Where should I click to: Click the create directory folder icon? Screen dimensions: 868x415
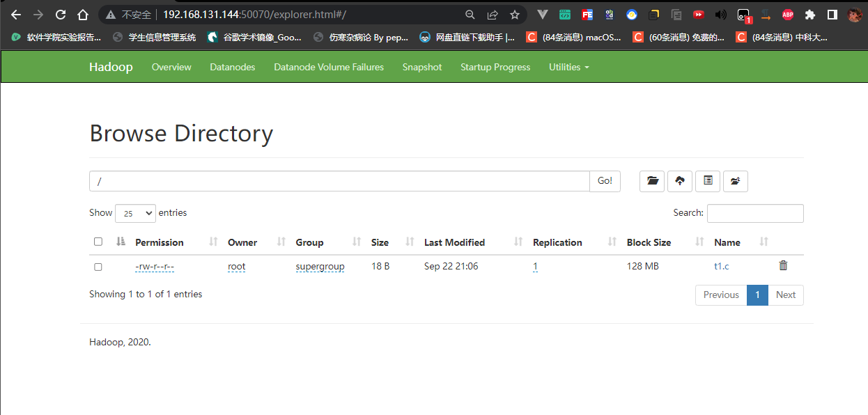652,181
